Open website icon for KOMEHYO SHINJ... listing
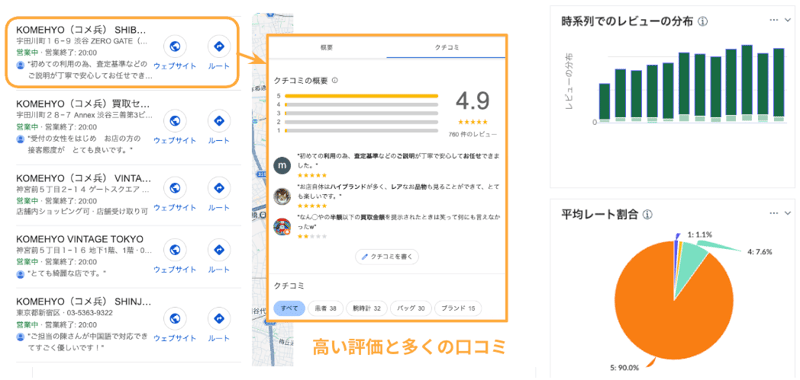This screenshot has height=380, width=800. tap(175, 318)
